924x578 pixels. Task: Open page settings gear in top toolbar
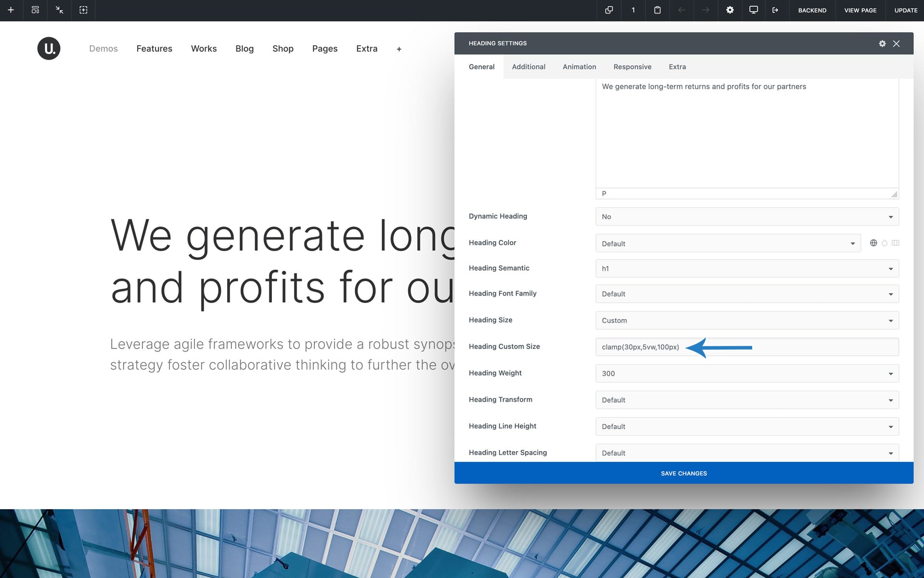click(730, 10)
